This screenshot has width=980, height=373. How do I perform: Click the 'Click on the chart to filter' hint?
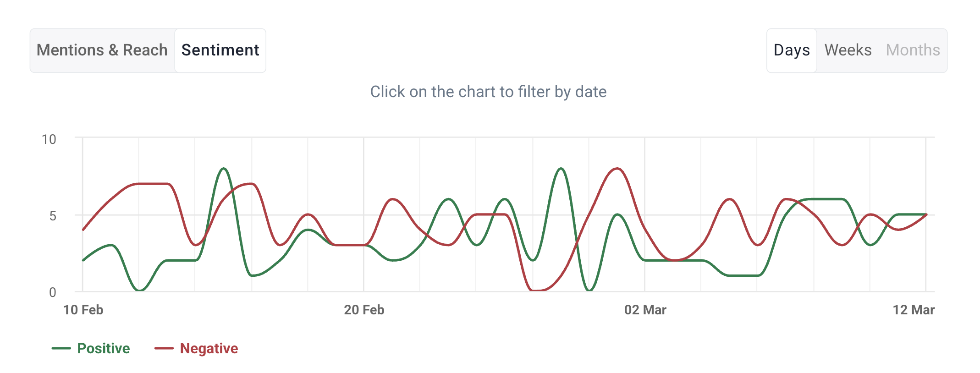coord(488,92)
